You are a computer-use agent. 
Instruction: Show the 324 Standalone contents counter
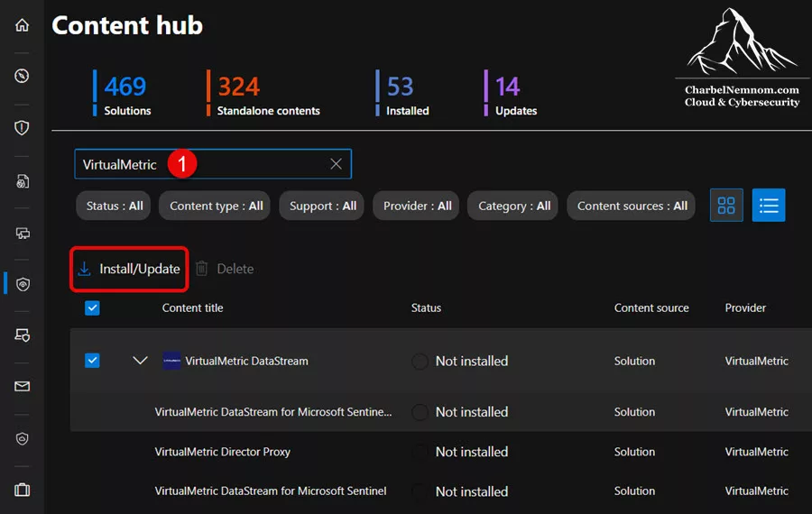[264, 94]
